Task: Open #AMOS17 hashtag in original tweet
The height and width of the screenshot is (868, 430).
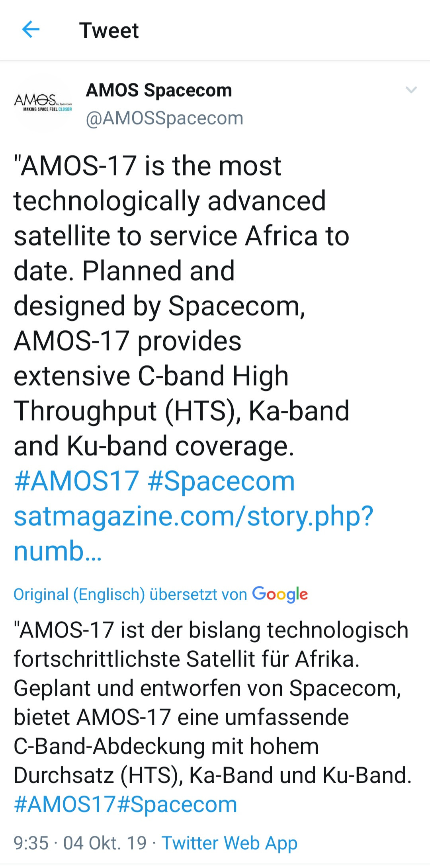Action: tap(76, 481)
